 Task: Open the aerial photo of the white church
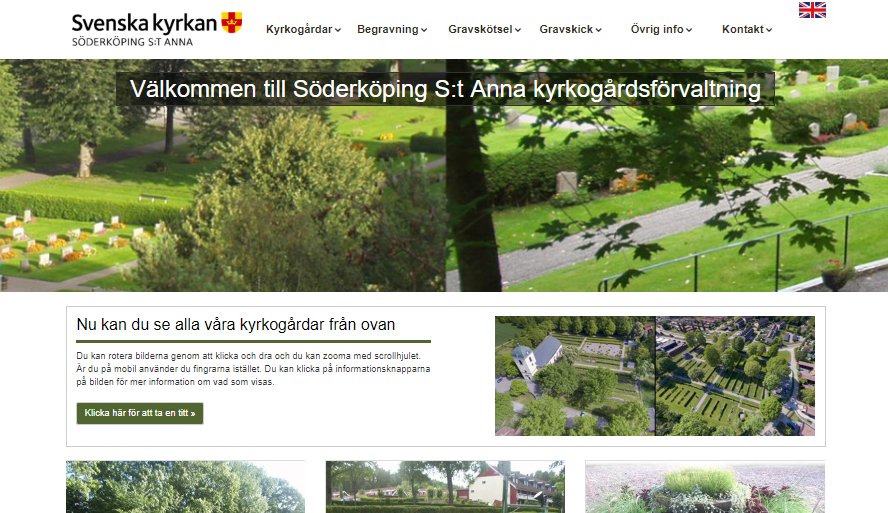(575, 376)
